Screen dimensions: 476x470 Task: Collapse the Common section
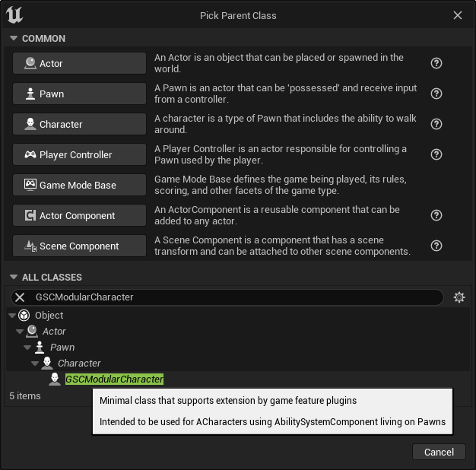13,38
